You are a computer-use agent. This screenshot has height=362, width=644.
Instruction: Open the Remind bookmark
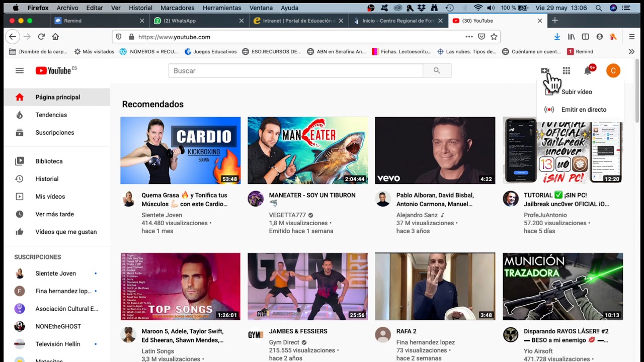click(580, 51)
